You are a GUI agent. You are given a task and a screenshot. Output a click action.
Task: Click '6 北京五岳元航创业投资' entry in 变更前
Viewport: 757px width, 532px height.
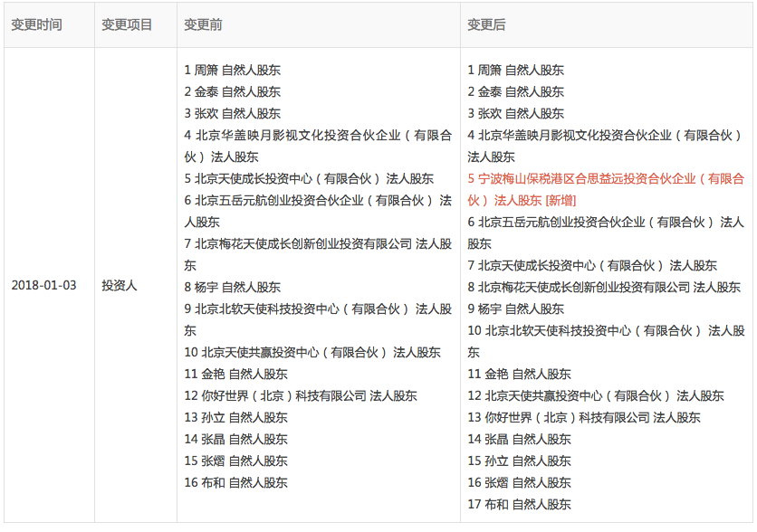click(x=318, y=211)
